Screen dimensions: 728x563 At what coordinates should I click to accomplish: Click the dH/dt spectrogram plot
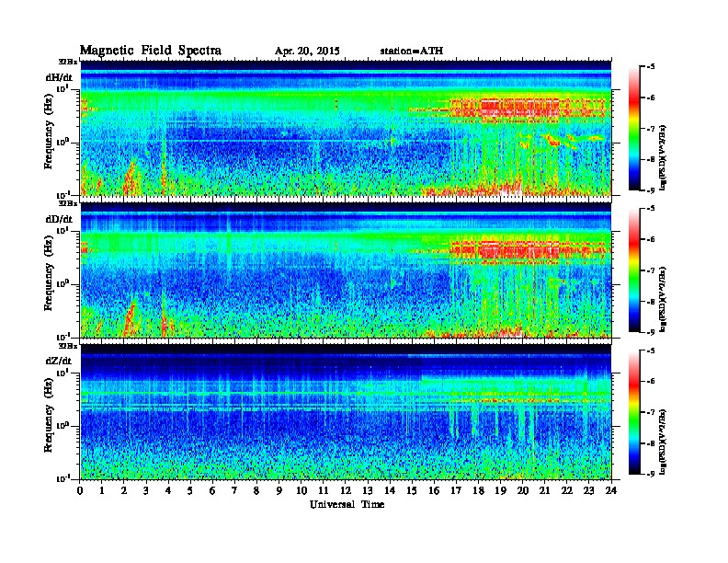point(346,128)
